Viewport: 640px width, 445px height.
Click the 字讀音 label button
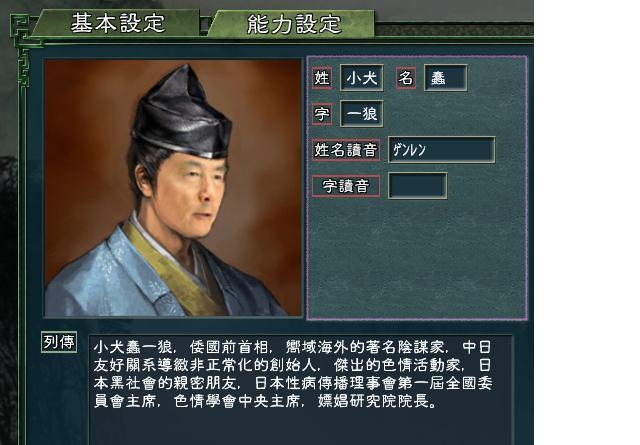pos(346,186)
